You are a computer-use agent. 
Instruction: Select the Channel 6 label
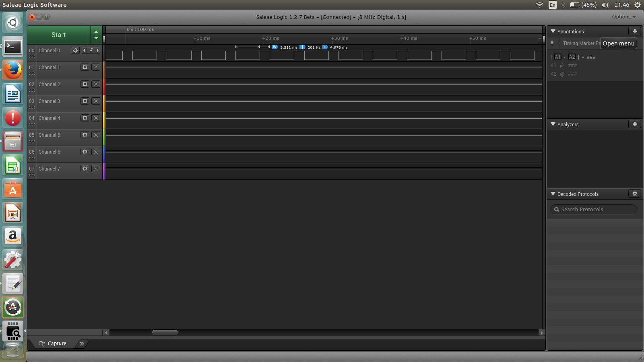pos(50,152)
